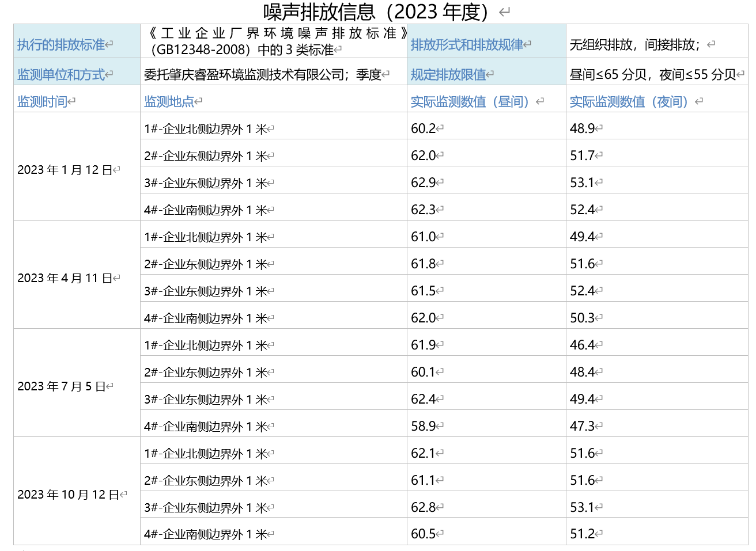The height and width of the screenshot is (551, 756).
Task: Select the 2023年1月12日 date cell
Action: pos(77,166)
